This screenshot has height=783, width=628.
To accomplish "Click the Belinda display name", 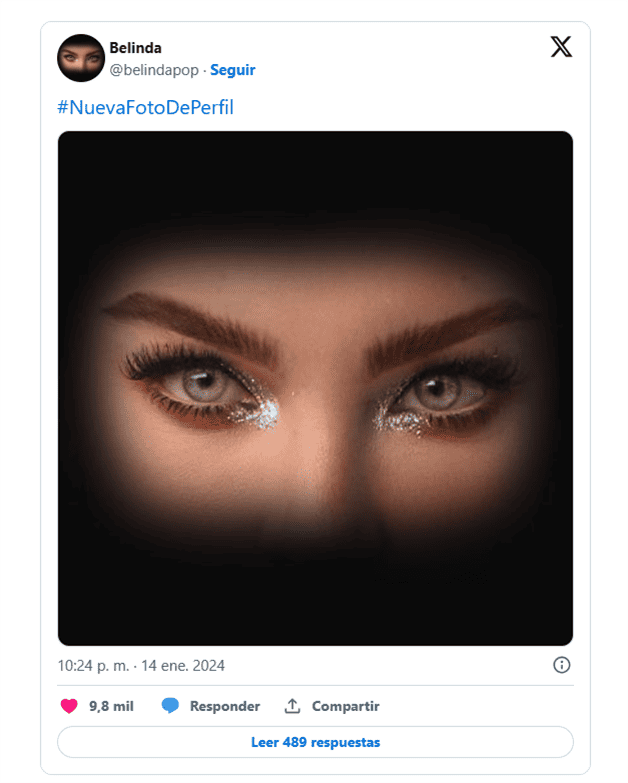I will [136, 48].
